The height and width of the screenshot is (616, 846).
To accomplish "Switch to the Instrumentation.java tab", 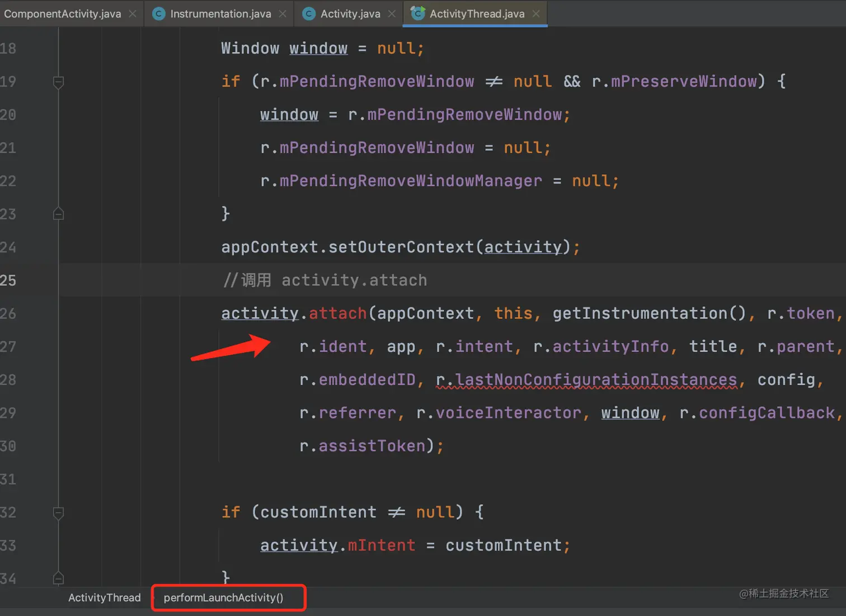I will tap(220, 14).
